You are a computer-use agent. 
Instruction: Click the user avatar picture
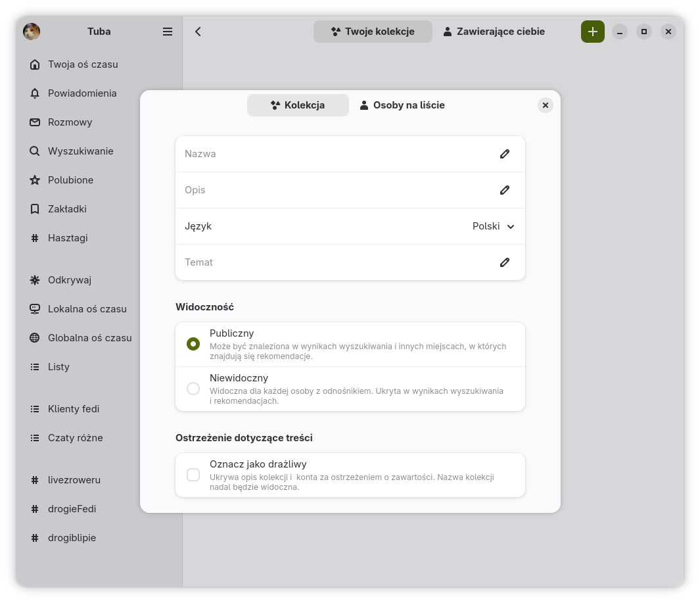[32, 32]
